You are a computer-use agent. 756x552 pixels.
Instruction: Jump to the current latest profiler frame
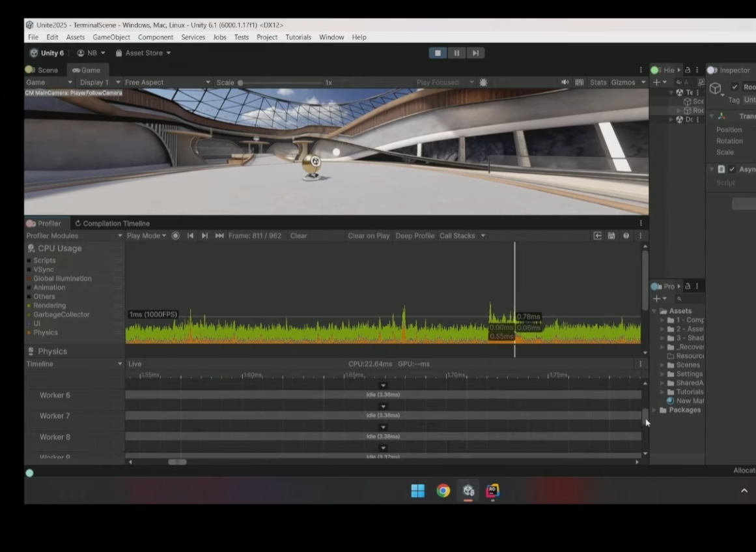219,235
